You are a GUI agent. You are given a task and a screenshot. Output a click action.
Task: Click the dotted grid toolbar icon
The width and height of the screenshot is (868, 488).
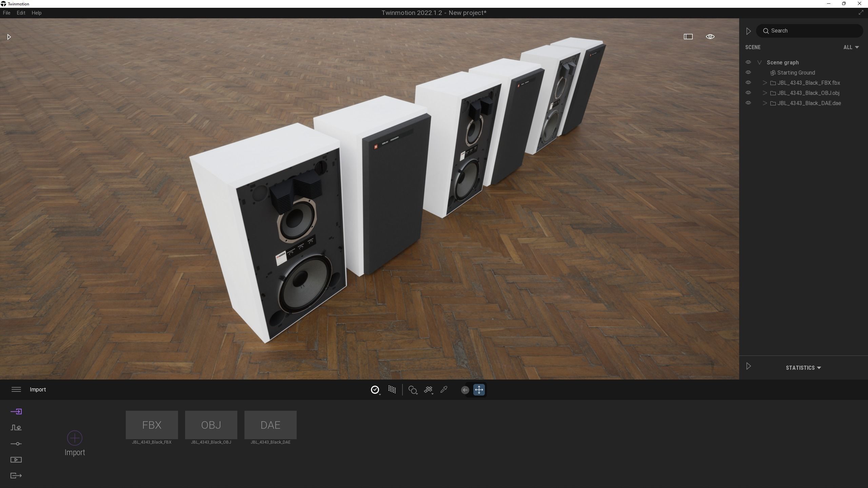(x=392, y=389)
